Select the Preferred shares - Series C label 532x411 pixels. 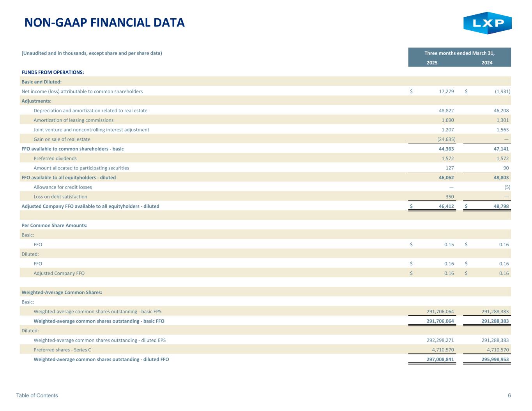[62, 350]
